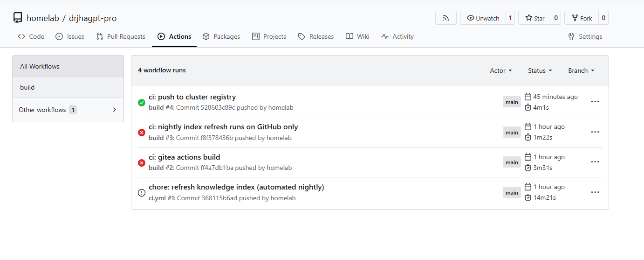Select the build workflow in sidebar

(68, 87)
